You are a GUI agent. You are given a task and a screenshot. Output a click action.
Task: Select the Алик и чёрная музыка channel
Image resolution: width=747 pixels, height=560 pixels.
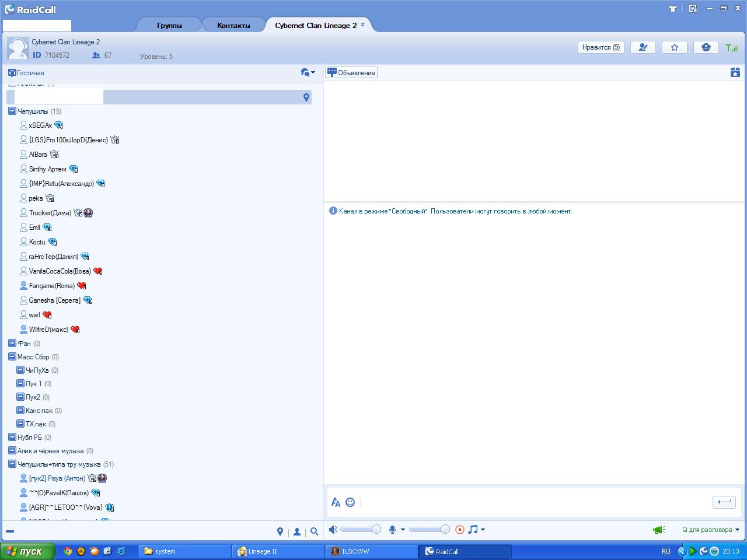click(x=50, y=451)
